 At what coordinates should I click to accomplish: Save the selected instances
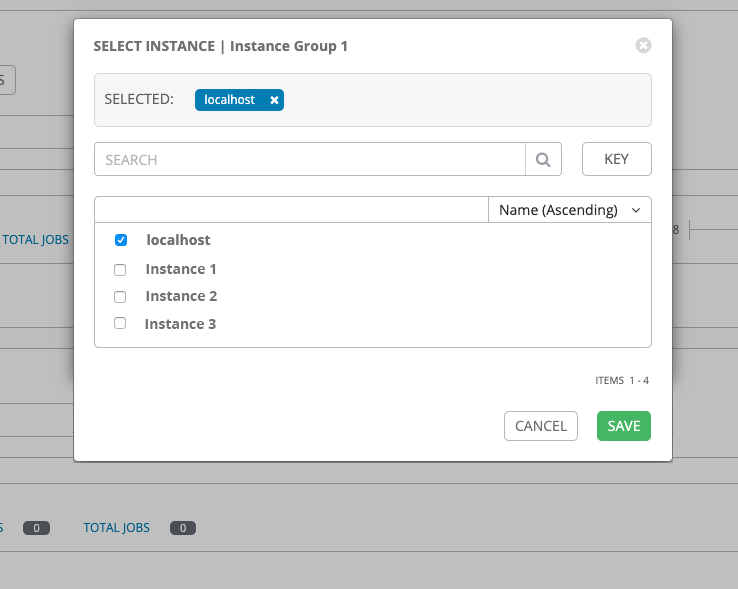pyautogui.click(x=624, y=426)
